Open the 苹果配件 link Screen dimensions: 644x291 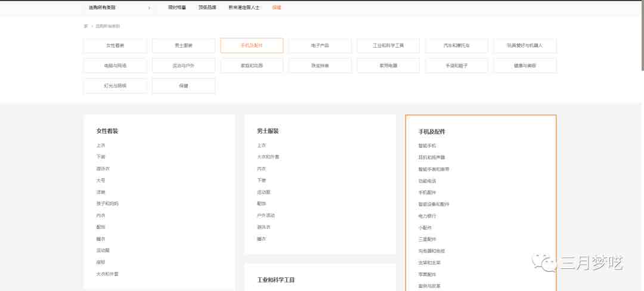click(427, 274)
